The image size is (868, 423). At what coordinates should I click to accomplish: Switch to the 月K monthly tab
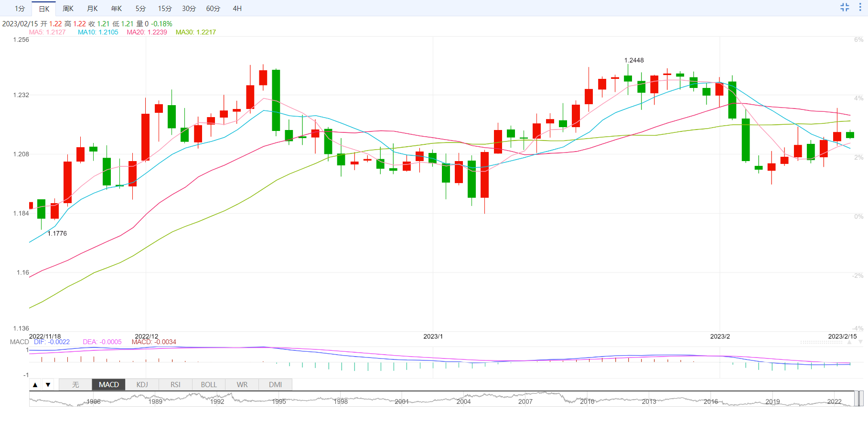92,9
